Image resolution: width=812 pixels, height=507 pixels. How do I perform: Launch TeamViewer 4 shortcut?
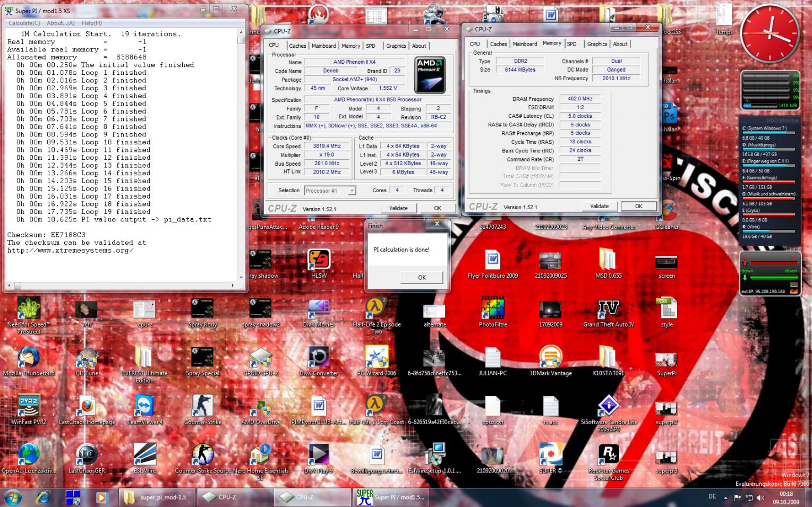click(144, 409)
